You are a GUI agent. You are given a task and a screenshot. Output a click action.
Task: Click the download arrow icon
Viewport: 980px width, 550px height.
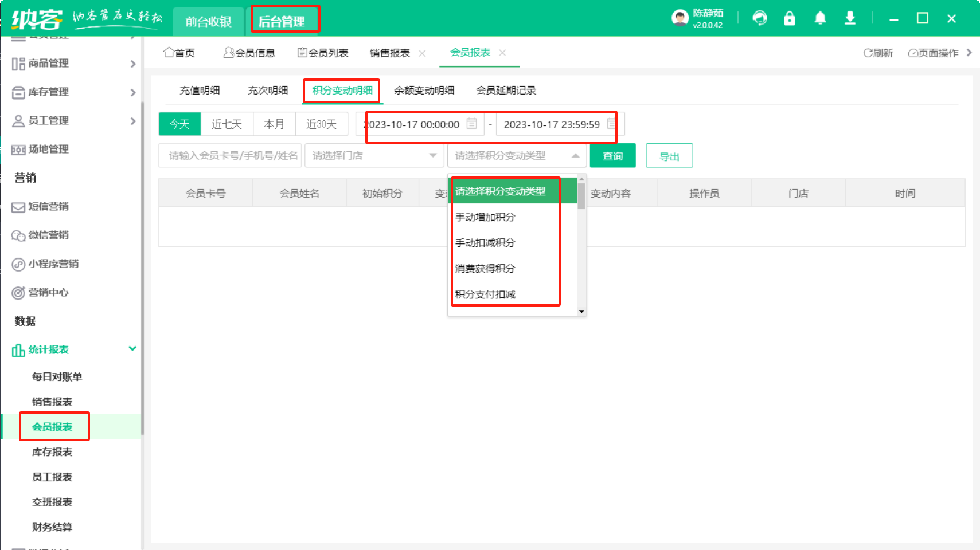click(850, 18)
